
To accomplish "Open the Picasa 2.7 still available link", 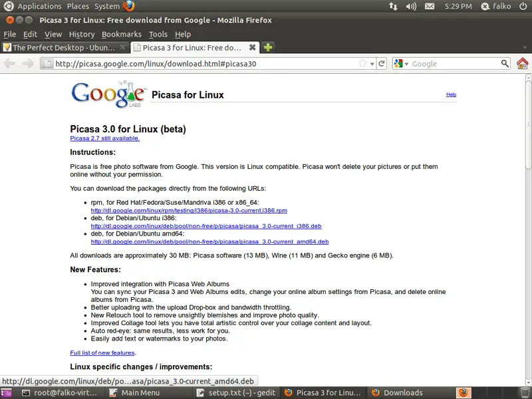I will point(105,138).
